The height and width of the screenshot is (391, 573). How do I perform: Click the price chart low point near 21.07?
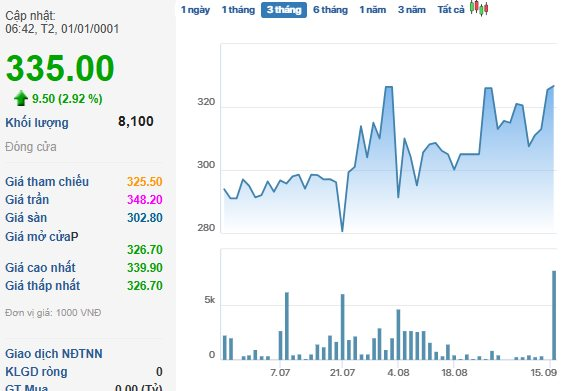(342, 231)
